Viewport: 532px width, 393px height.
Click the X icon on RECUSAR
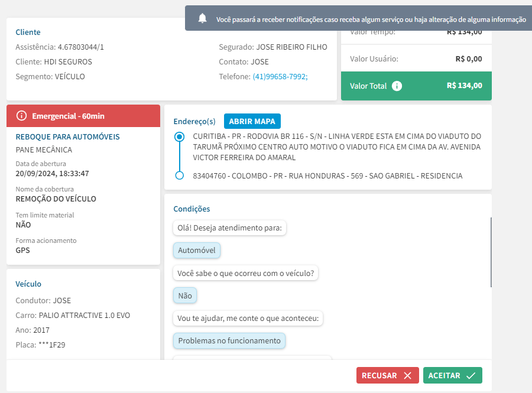(407, 375)
